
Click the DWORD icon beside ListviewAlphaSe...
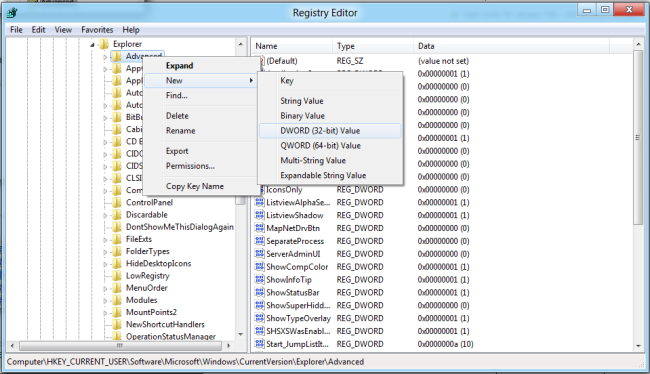(x=260, y=202)
